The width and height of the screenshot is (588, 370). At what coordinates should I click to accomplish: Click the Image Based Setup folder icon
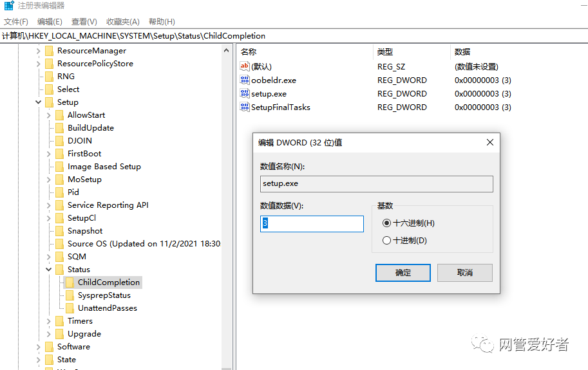click(x=59, y=166)
